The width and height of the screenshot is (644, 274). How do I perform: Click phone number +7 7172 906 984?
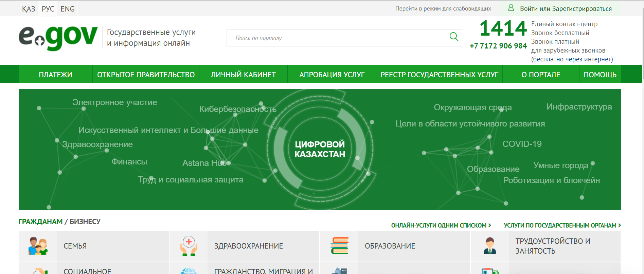pos(498,46)
